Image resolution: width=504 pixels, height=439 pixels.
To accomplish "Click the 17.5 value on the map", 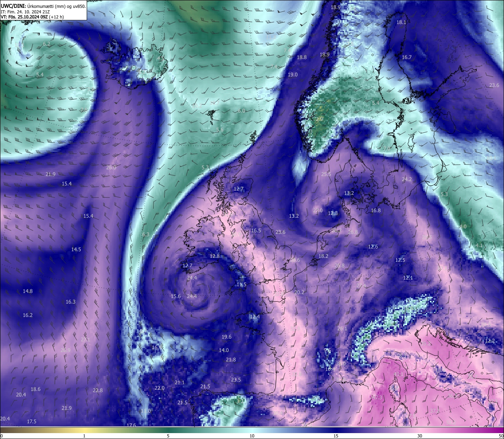I will 31,421.
